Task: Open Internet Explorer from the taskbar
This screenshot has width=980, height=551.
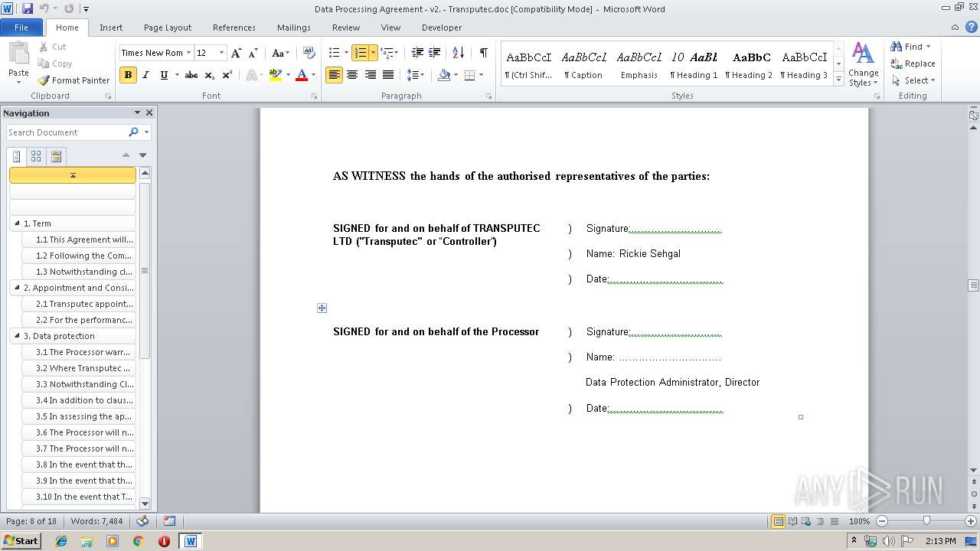Action: point(61,541)
